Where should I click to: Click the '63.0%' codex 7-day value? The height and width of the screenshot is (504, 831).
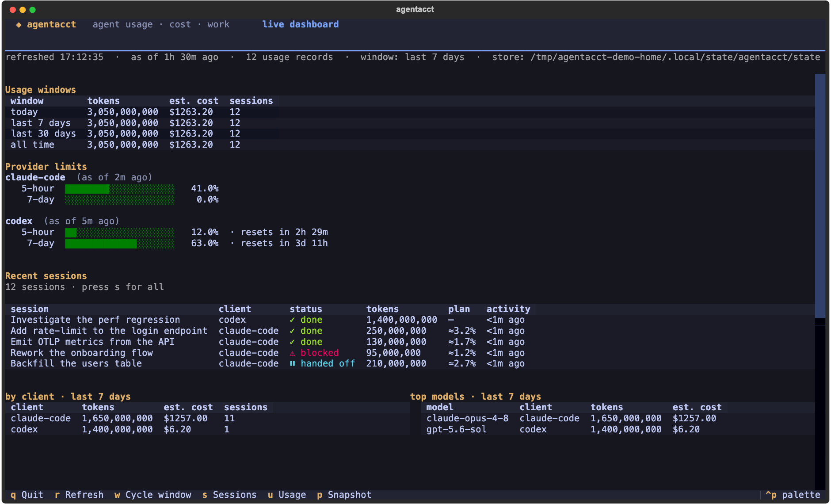pyautogui.click(x=205, y=244)
